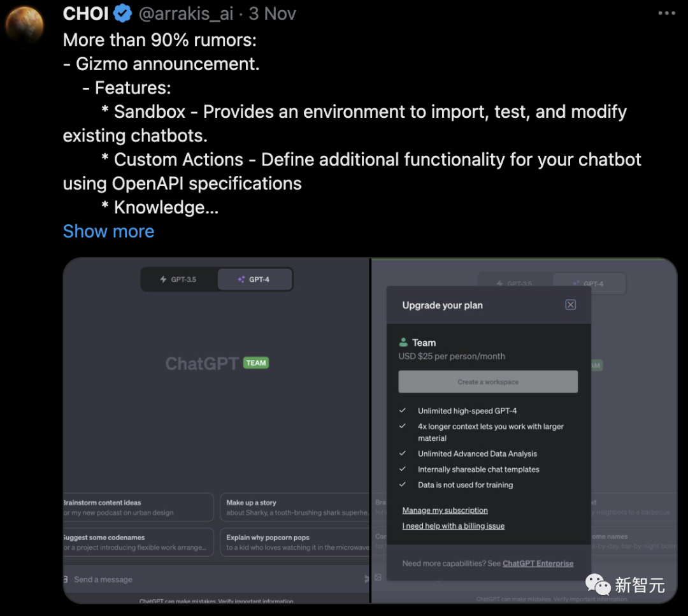This screenshot has height=616, width=688.
Task: Click the Create a workspace button
Action: pyautogui.click(x=488, y=382)
